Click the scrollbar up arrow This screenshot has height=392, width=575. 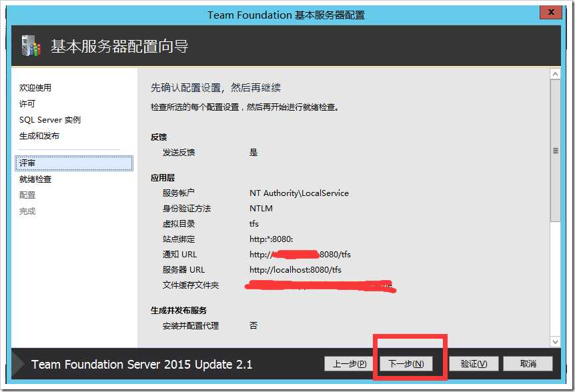pyautogui.click(x=555, y=74)
